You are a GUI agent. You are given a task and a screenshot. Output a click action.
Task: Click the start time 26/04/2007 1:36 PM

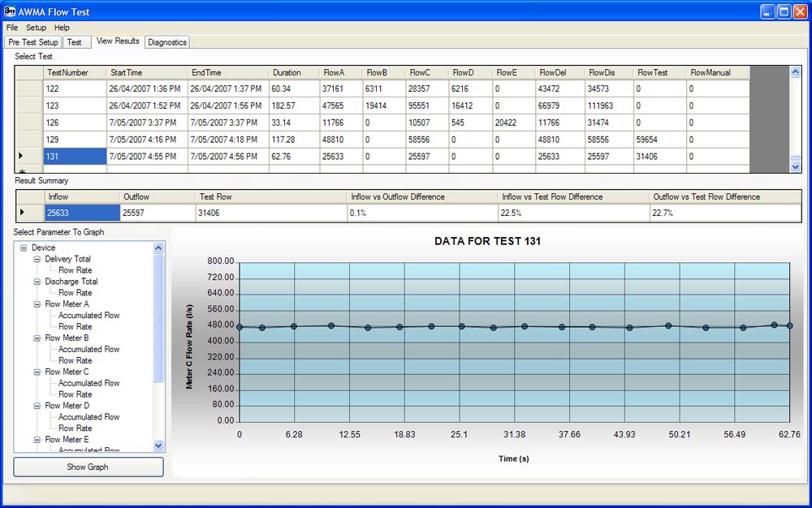tap(148, 89)
